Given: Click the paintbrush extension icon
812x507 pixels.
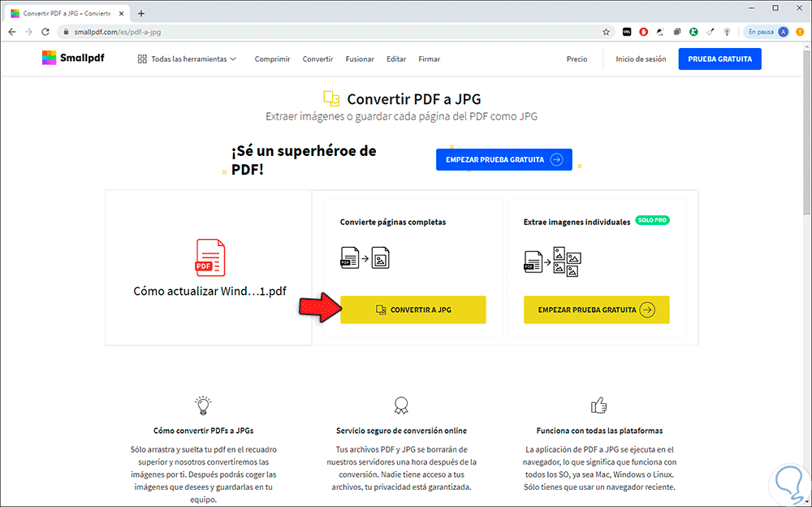Looking at the screenshot, I should [x=710, y=32].
